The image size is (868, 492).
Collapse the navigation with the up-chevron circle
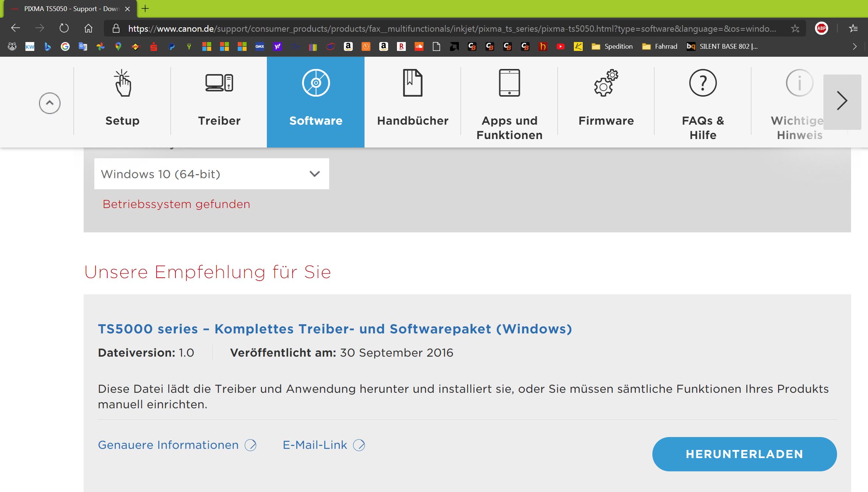click(x=50, y=103)
